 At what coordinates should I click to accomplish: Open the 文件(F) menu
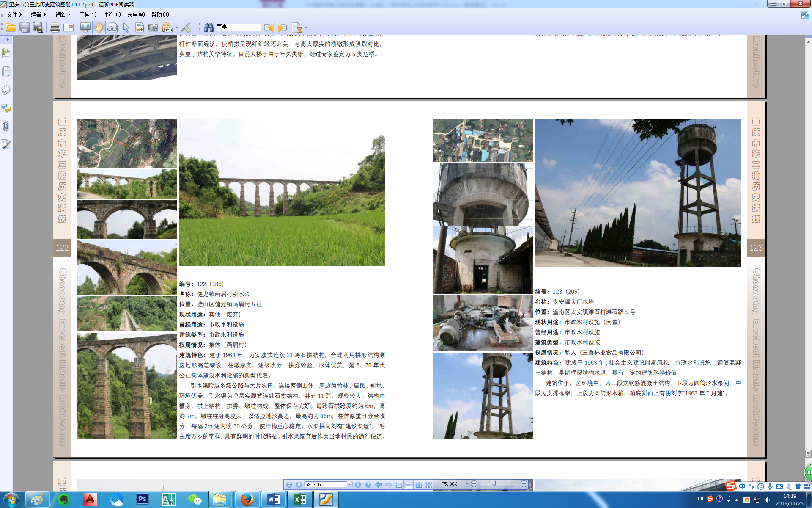point(16,14)
